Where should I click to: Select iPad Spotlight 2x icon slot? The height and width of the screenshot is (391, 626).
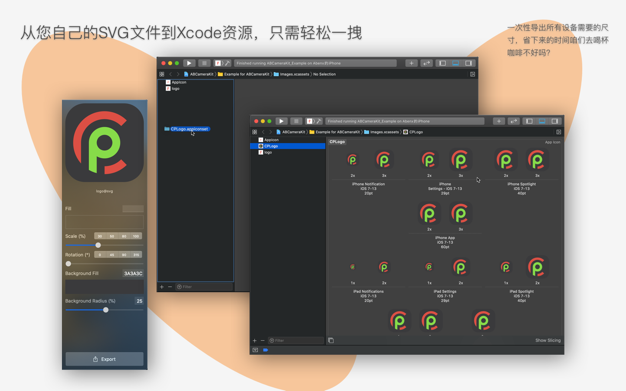click(x=537, y=267)
